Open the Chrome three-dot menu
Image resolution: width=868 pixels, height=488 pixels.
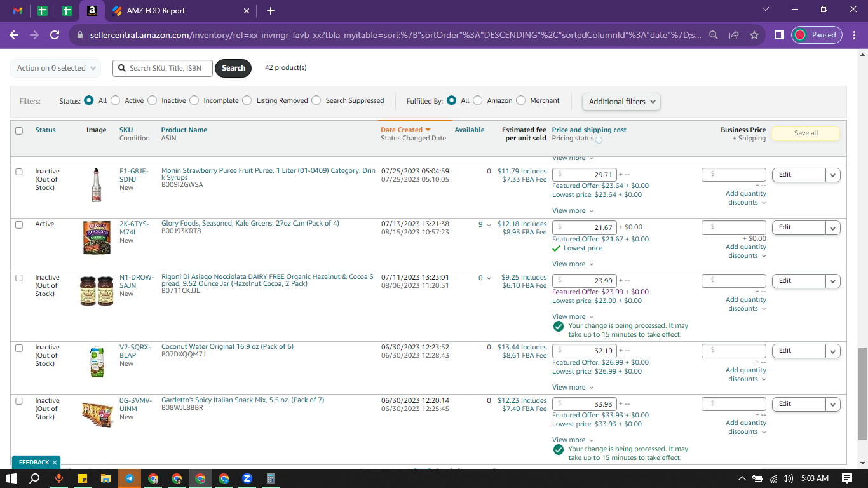click(854, 35)
